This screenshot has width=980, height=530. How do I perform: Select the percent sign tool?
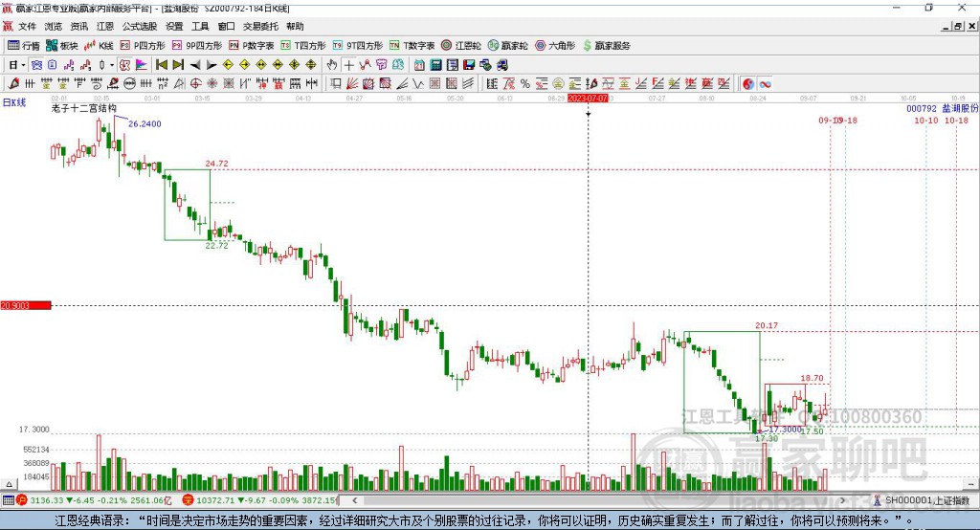pyautogui.click(x=525, y=84)
